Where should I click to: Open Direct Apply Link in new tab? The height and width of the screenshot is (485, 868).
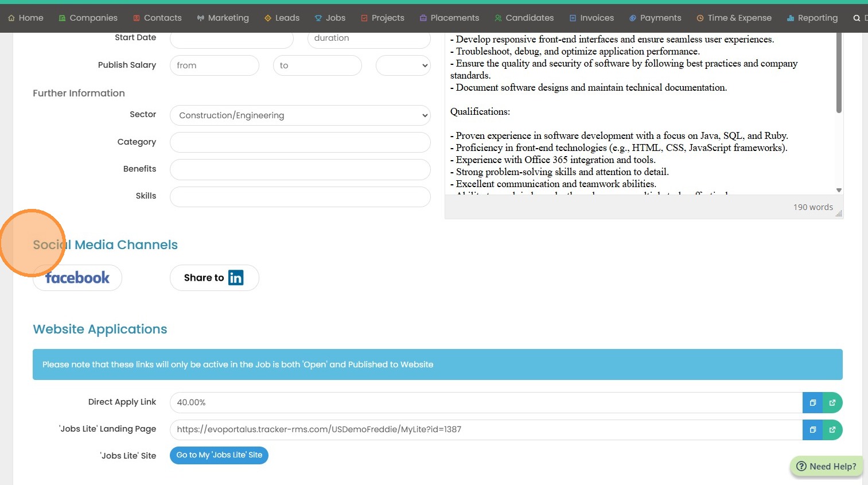pos(832,403)
